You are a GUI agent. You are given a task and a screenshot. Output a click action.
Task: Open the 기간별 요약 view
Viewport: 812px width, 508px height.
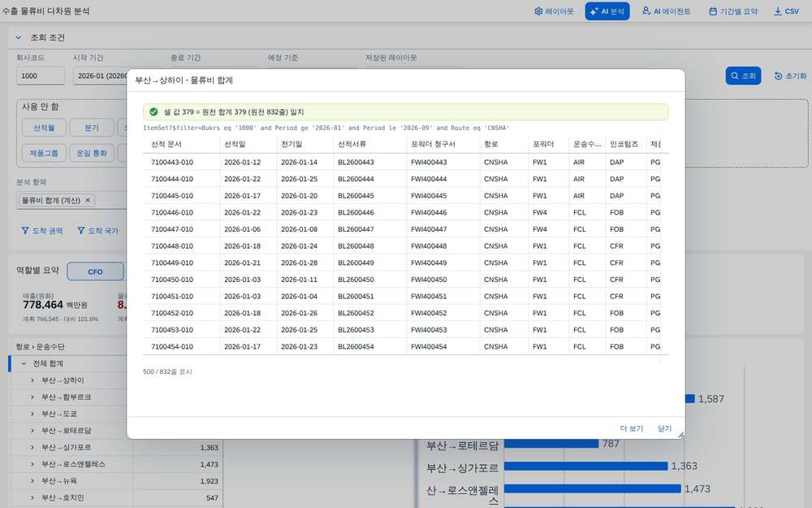click(732, 11)
